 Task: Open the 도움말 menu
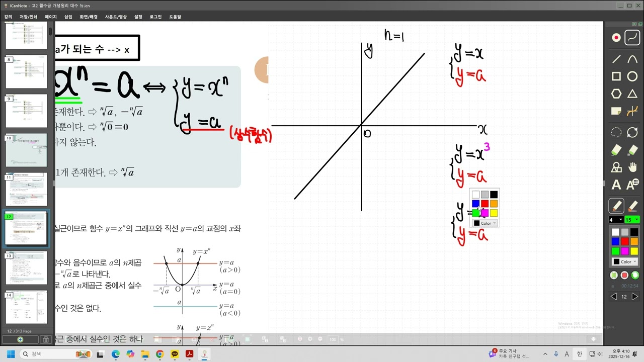[175, 17]
